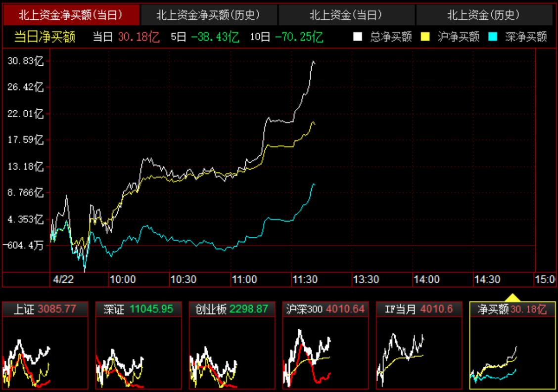Click the 10:00 time axis label
Image resolution: width=558 pixels, height=392 pixels.
[123, 280]
